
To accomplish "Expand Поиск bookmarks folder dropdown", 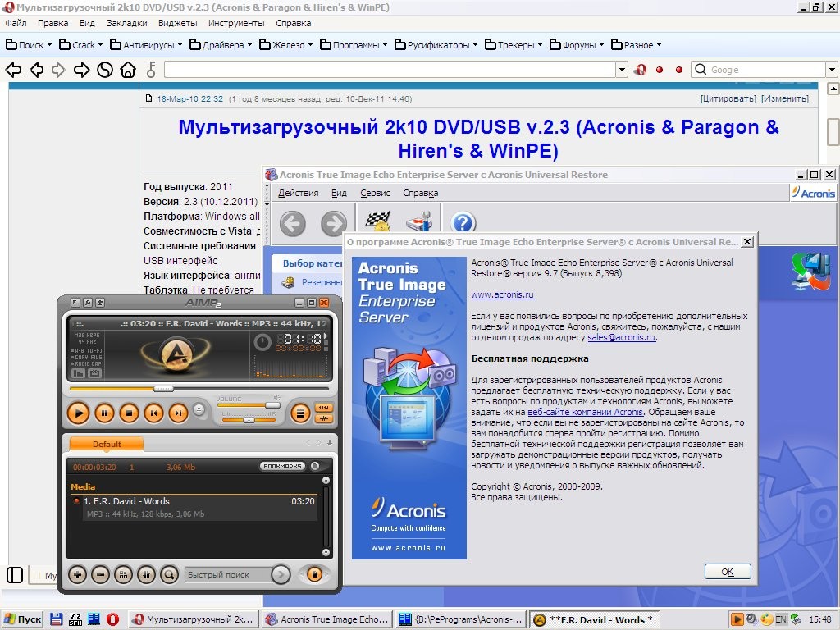I will 50,45.
